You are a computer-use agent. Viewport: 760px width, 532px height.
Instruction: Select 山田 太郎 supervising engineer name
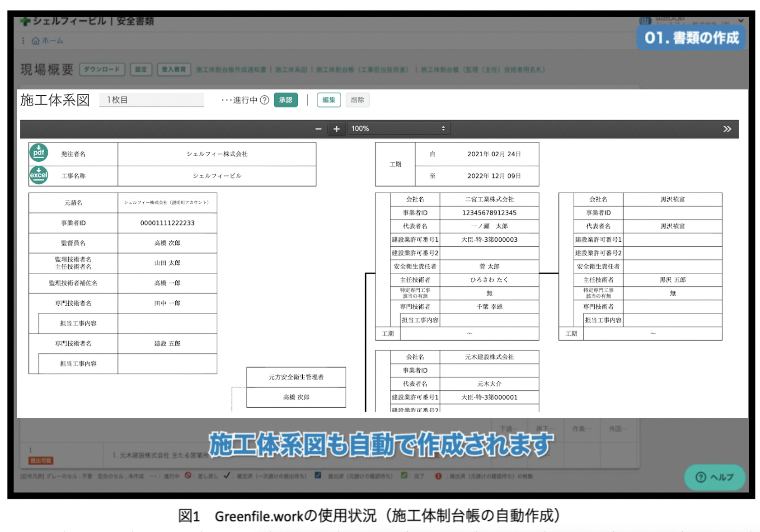(167, 263)
